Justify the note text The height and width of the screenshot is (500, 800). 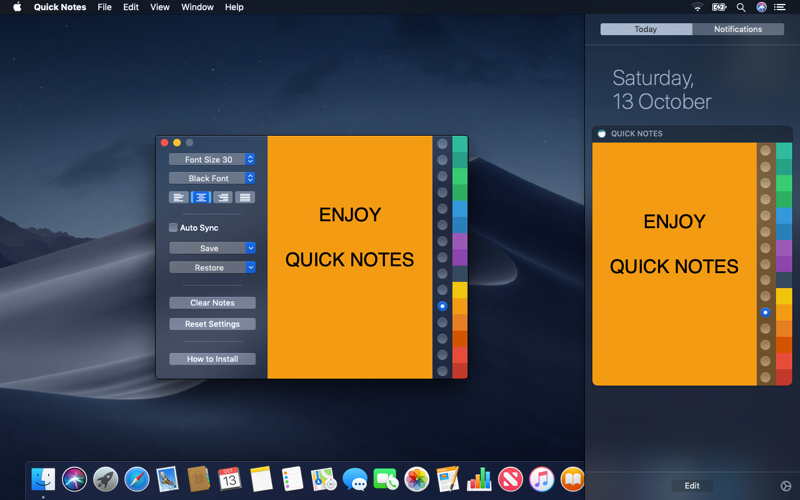[245, 197]
